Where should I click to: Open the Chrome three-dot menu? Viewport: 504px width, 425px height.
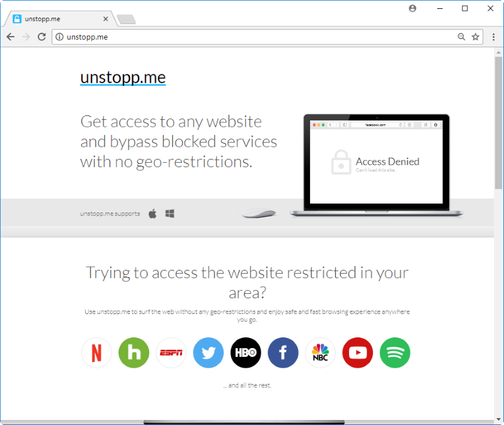click(493, 37)
